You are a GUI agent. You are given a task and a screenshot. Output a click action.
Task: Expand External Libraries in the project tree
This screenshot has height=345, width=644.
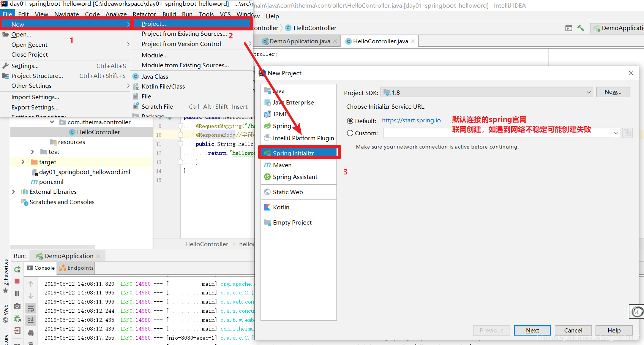14,192
